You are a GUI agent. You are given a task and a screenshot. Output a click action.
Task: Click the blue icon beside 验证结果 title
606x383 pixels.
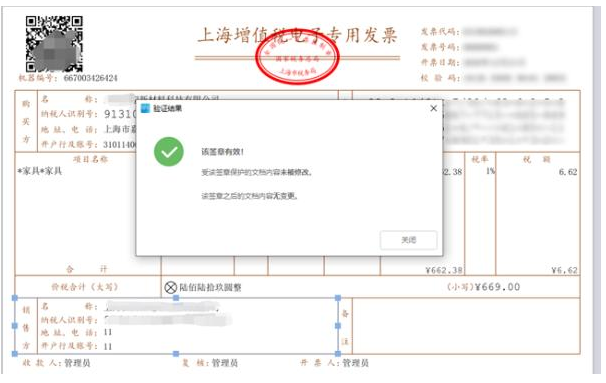pos(145,108)
